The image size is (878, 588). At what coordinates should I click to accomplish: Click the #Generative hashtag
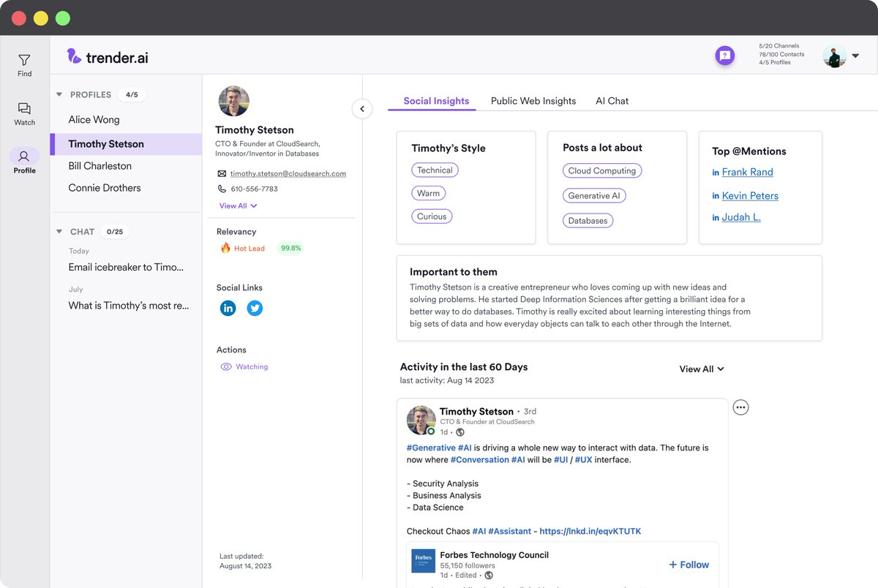click(431, 448)
